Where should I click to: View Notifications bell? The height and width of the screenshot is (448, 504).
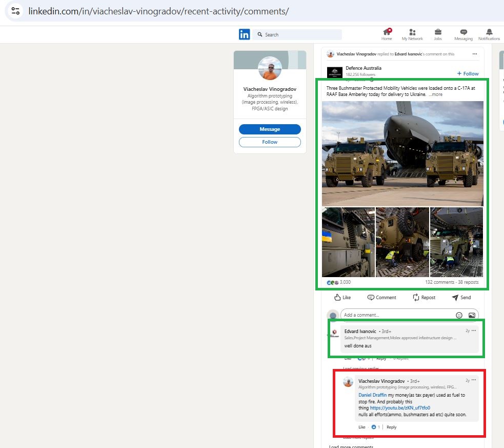click(489, 34)
